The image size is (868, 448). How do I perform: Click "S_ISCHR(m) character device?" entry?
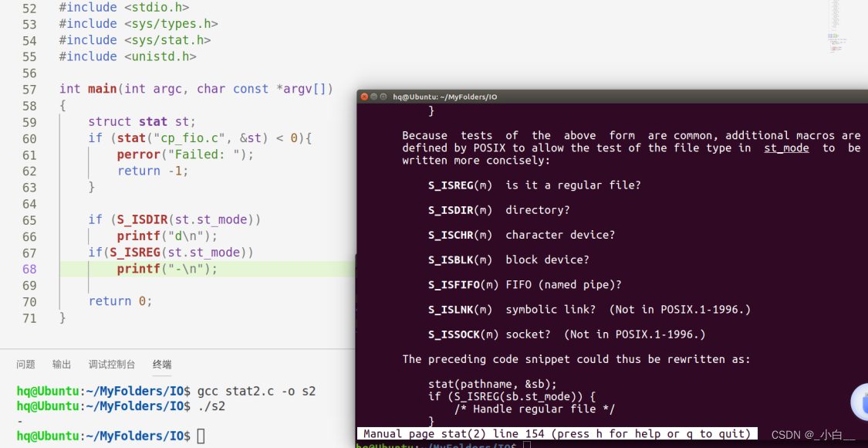coord(522,235)
